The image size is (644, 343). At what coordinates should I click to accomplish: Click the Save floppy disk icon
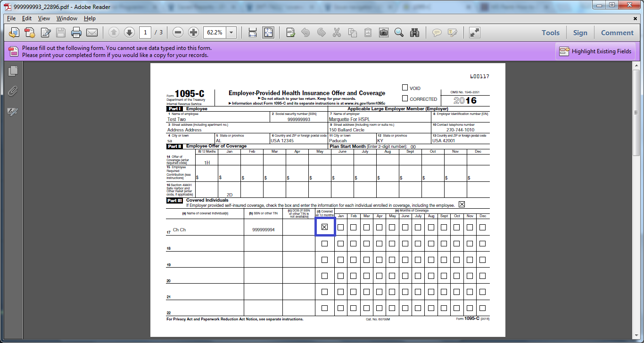pos(61,33)
